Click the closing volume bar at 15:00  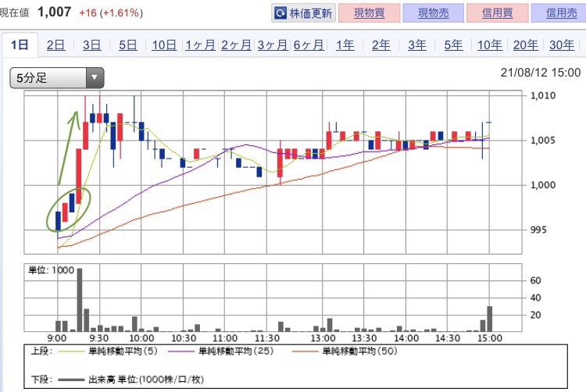pyautogui.click(x=490, y=319)
